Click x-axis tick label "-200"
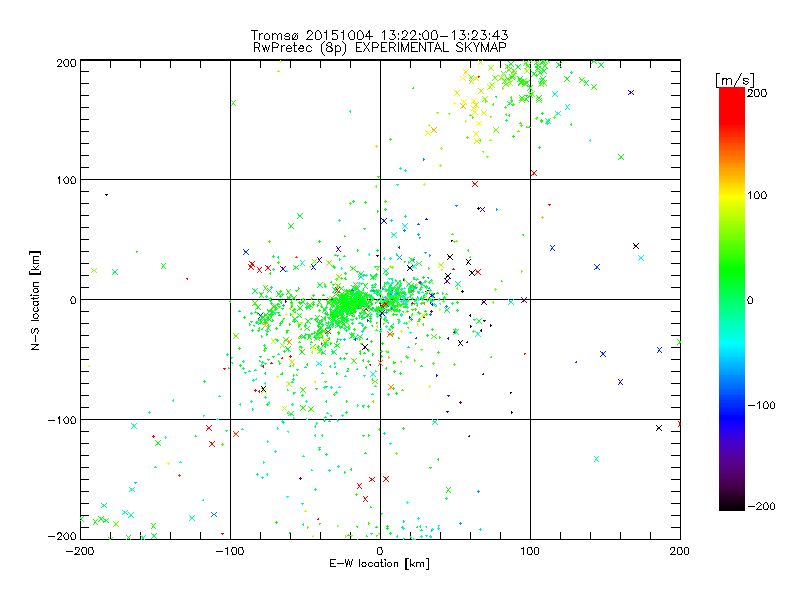The image size is (800, 600). (x=80, y=551)
